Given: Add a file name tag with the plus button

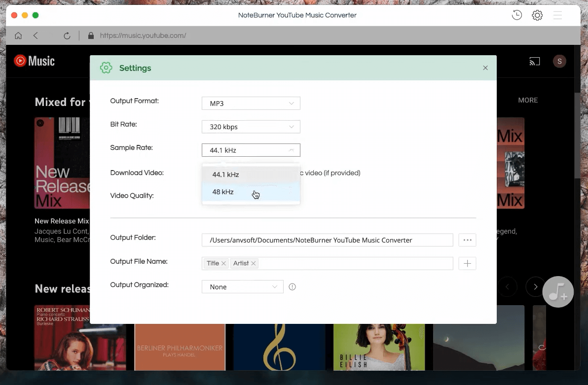Looking at the screenshot, I should 467,263.
